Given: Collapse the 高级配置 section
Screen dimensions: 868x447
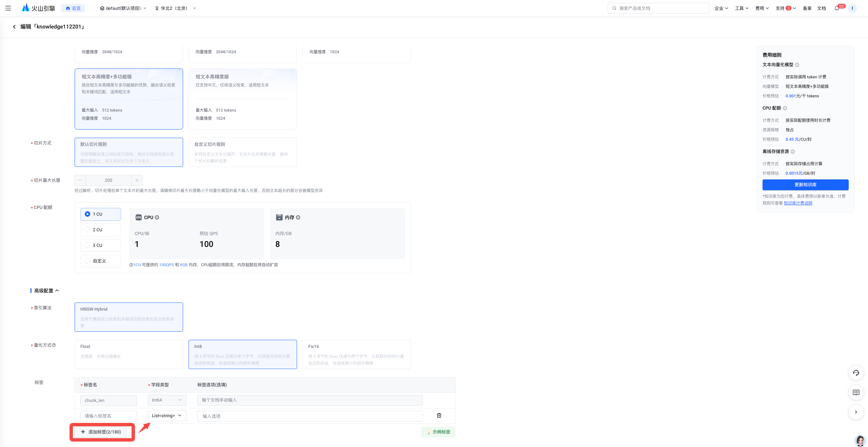Looking at the screenshot, I should pyautogui.click(x=46, y=291).
